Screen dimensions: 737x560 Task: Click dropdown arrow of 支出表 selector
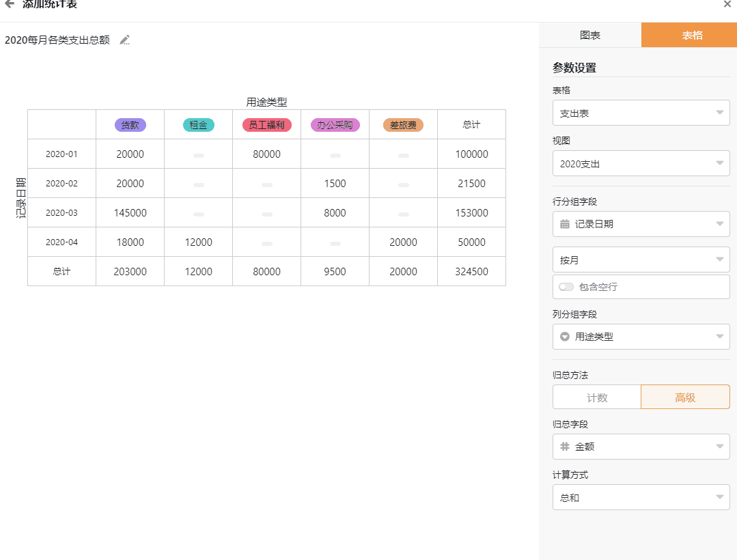pyautogui.click(x=720, y=113)
